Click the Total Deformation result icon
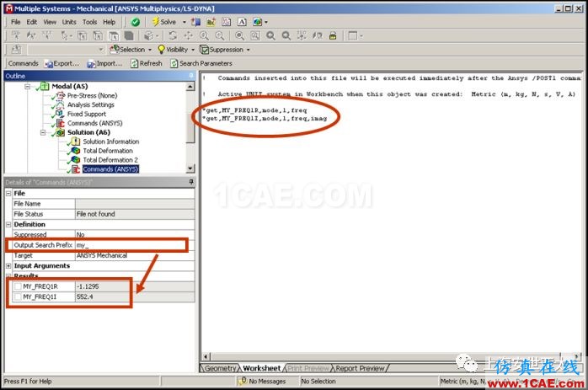The height and width of the screenshot is (390, 588). [76, 151]
